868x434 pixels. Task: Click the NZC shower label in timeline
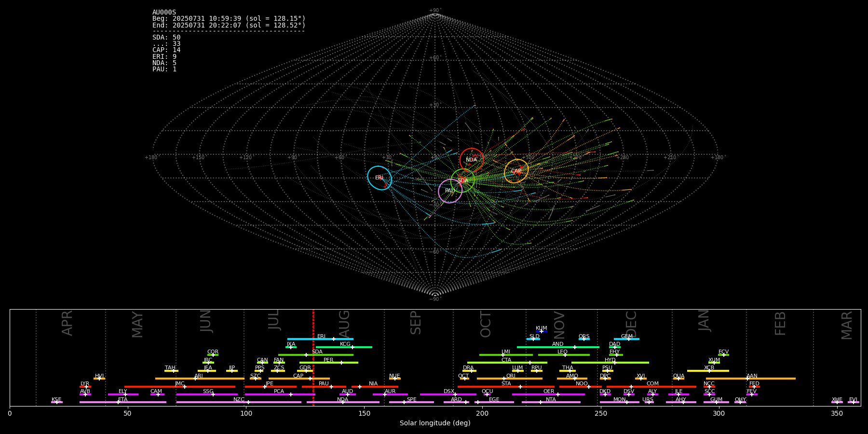click(239, 400)
